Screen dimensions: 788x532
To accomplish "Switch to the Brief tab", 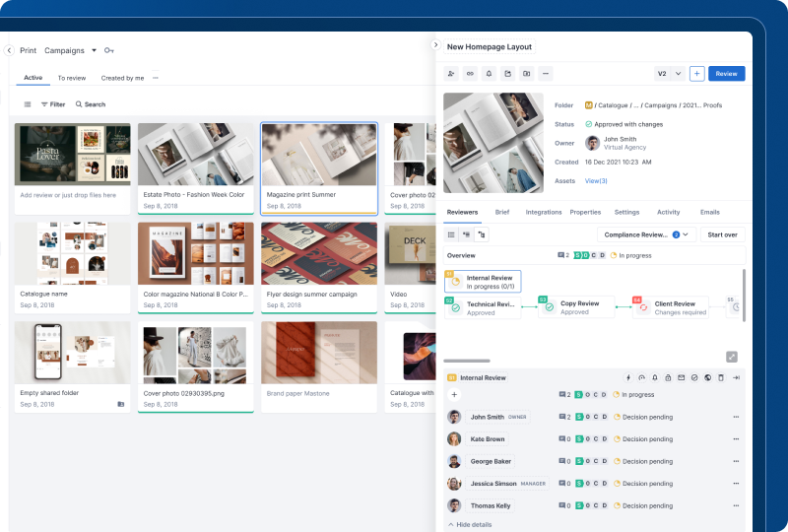I will pos(502,212).
